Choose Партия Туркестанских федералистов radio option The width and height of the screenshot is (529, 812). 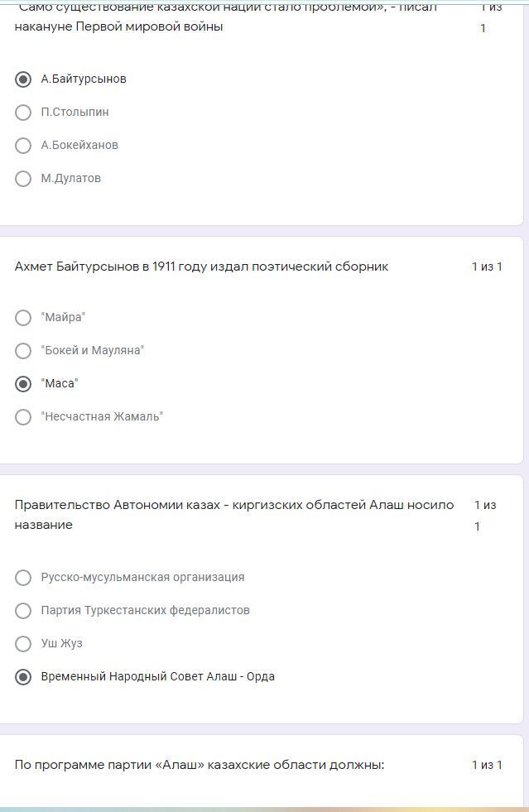23,611
